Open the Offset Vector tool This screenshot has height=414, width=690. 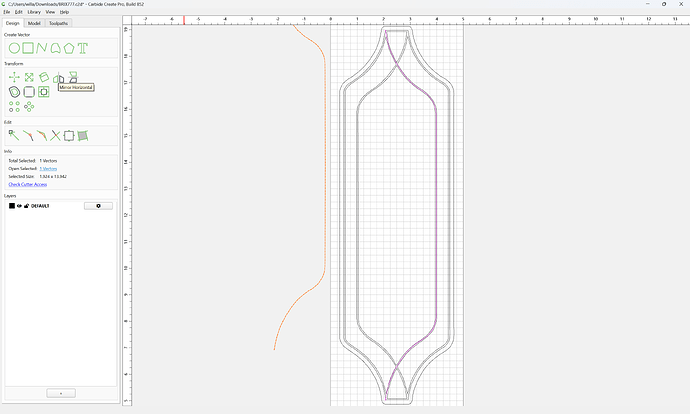click(x=14, y=92)
